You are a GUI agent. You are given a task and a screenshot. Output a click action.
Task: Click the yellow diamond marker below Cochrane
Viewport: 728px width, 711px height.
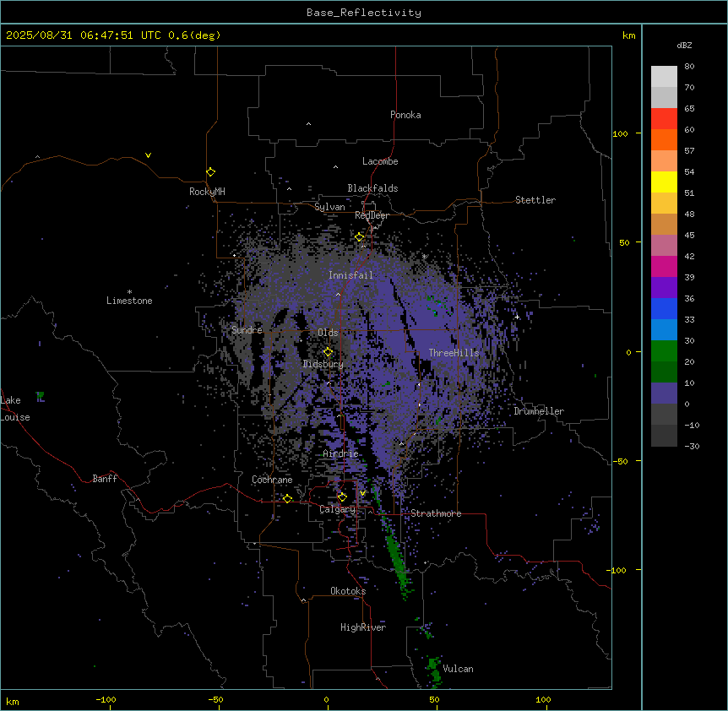click(287, 499)
